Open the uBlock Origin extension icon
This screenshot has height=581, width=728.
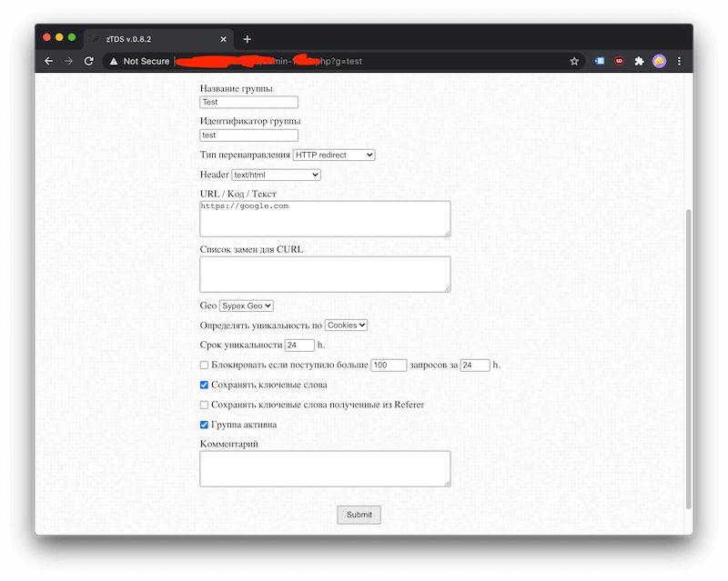[x=620, y=61]
